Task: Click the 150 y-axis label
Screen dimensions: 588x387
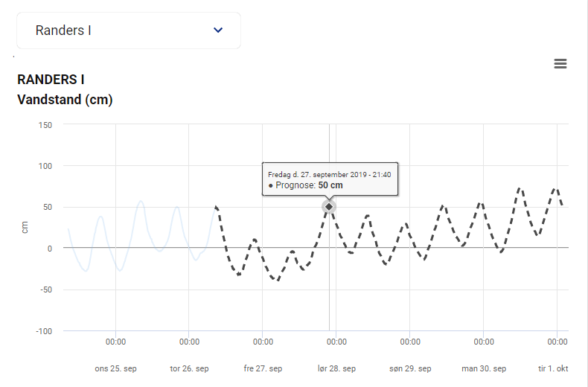Action: pyautogui.click(x=45, y=124)
